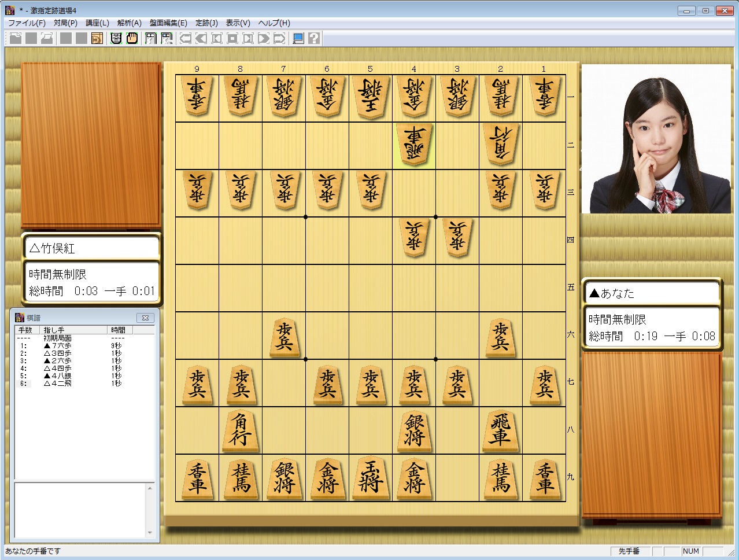Open the 対局(P) menu
The width and height of the screenshot is (739, 560).
65,23
